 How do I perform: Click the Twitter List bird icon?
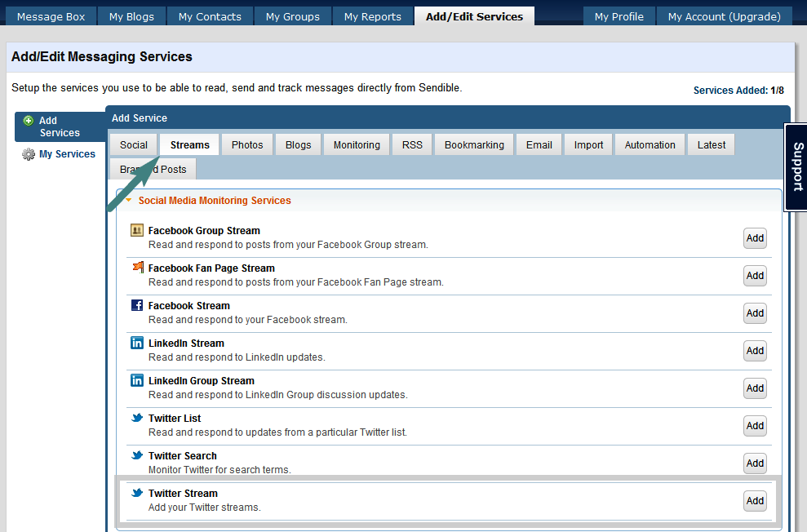pos(137,418)
